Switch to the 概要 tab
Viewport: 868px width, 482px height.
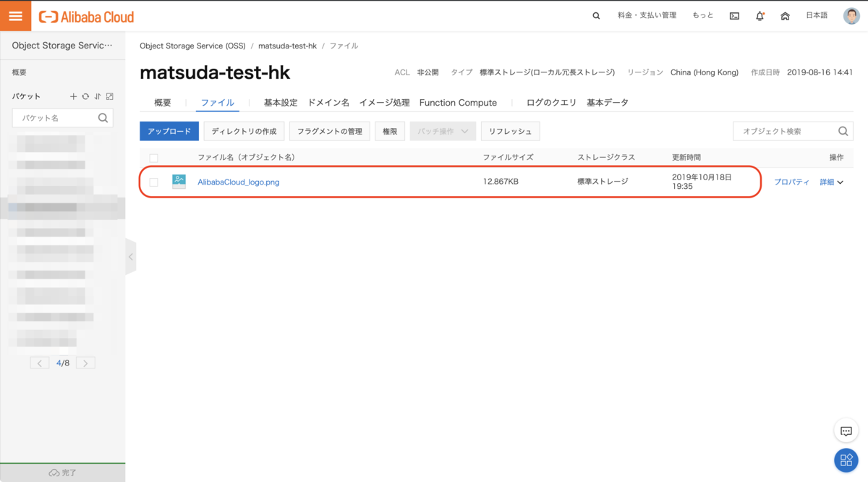point(163,103)
